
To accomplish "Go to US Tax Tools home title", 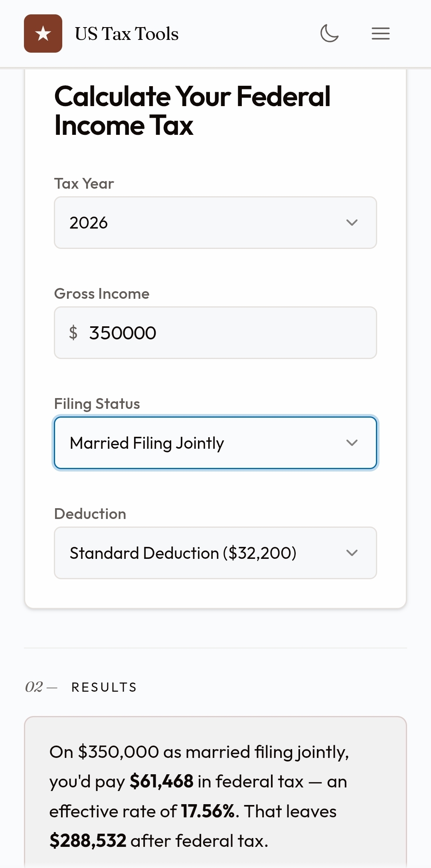I will coord(127,34).
